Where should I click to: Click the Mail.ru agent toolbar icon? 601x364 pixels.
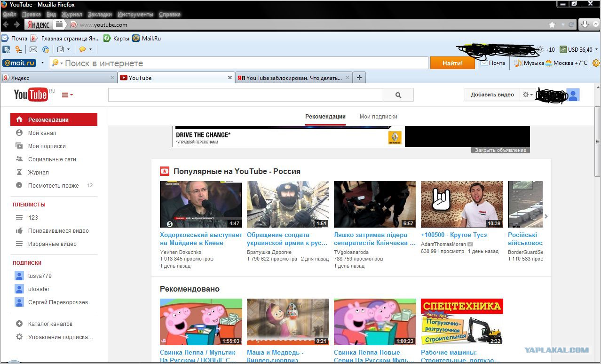point(46,49)
